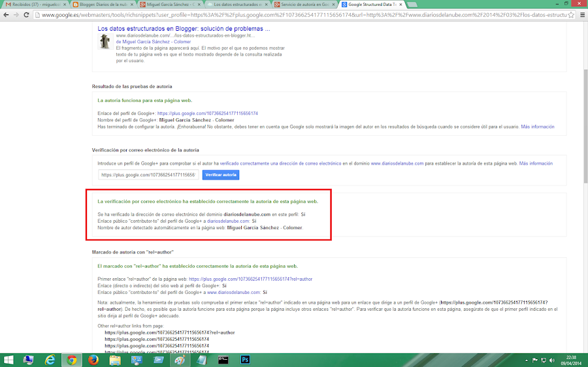
Task: Open Más información link in email verification section
Action: pyautogui.click(x=536, y=163)
